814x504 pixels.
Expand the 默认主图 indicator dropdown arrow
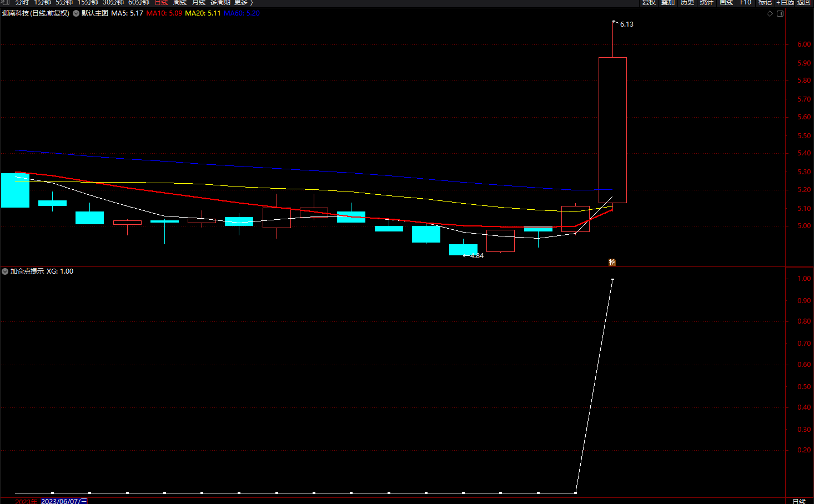pos(76,13)
